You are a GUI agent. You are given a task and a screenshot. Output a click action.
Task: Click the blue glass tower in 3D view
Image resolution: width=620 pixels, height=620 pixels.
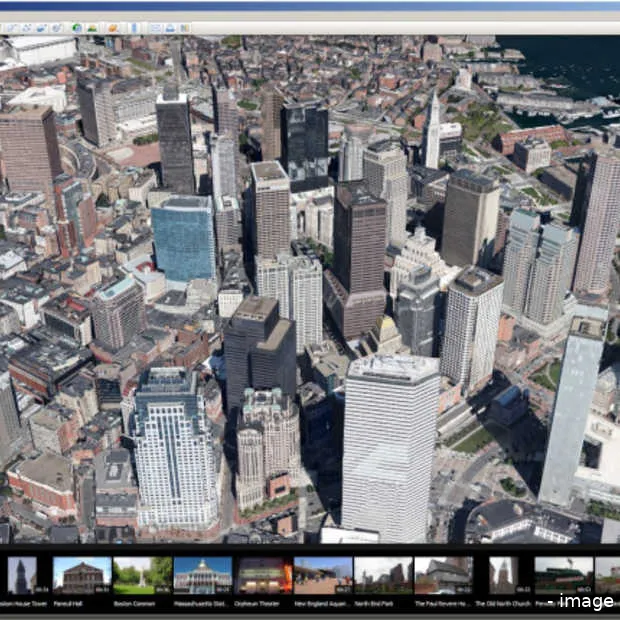(x=183, y=239)
